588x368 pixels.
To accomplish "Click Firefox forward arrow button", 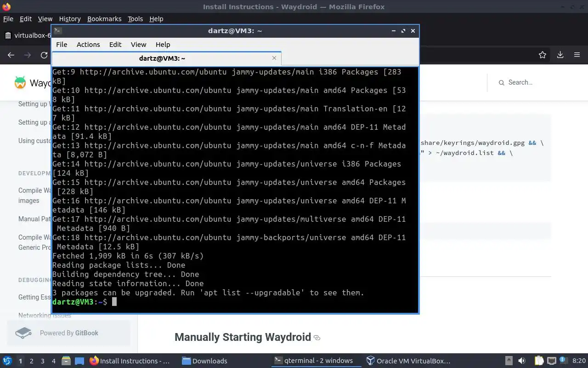I will pyautogui.click(x=28, y=55).
